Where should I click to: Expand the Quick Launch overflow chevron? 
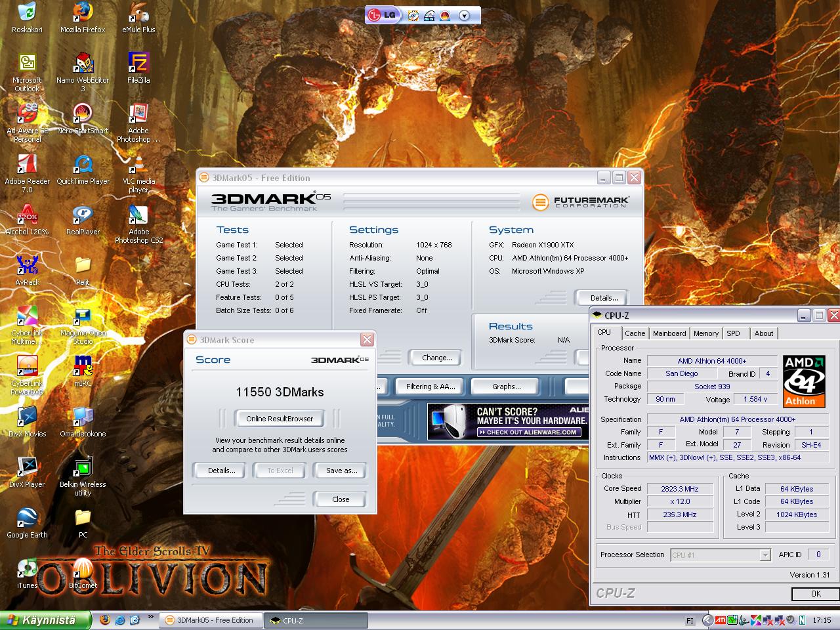pyautogui.click(x=151, y=617)
